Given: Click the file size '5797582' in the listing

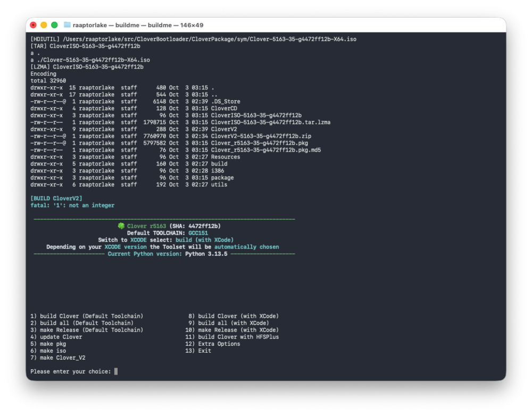Looking at the screenshot, I should click(x=155, y=143).
